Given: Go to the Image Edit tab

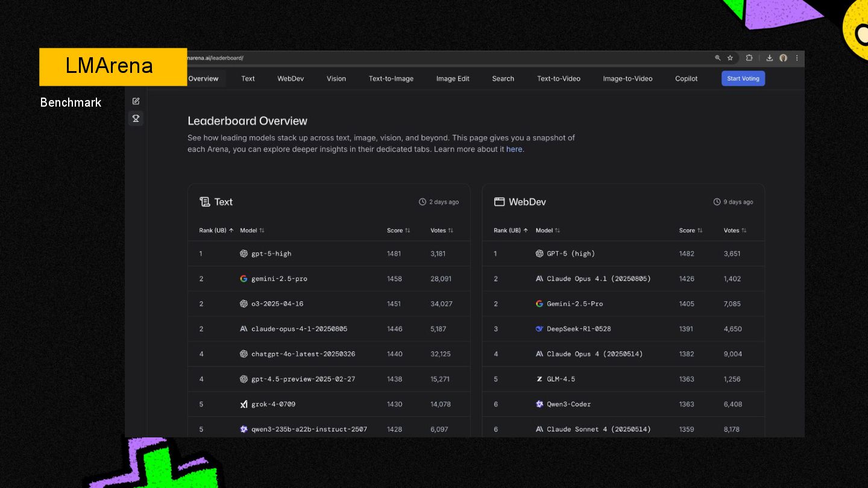Looking at the screenshot, I should click(x=453, y=78).
